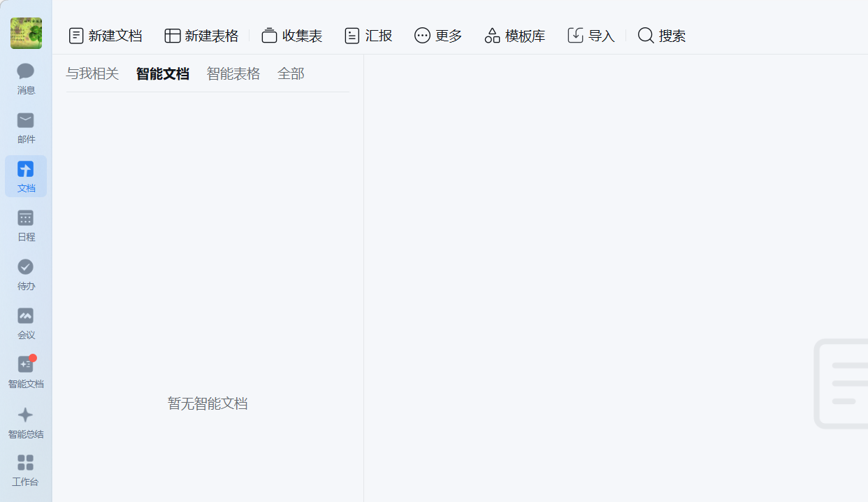
Task: Open the 会议 meeting sidebar icon
Action: [26, 323]
